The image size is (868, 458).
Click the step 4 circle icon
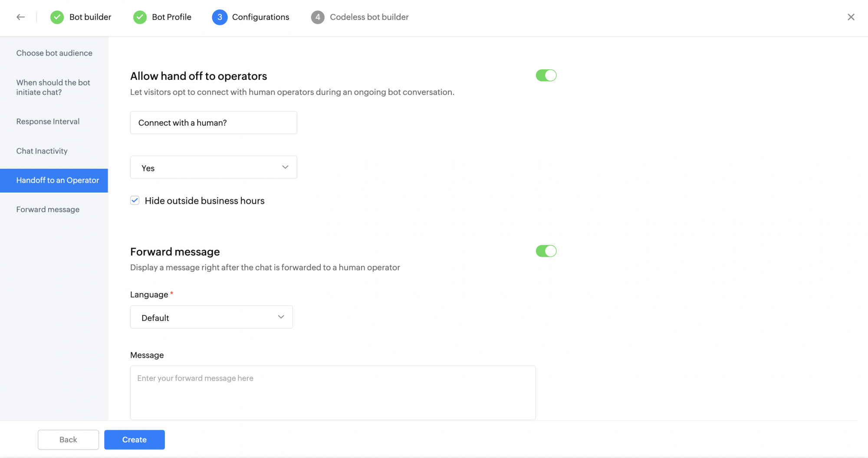coord(318,17)
